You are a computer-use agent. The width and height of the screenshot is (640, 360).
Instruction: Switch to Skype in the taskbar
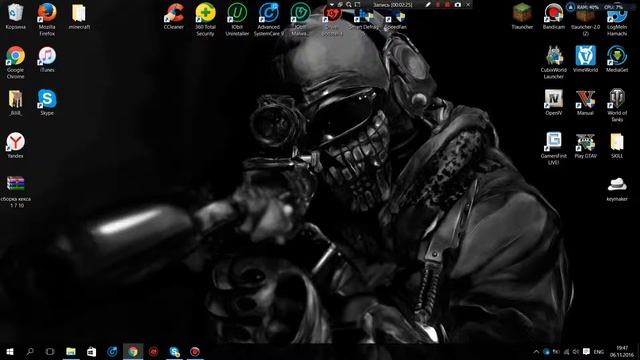(174, 351)
